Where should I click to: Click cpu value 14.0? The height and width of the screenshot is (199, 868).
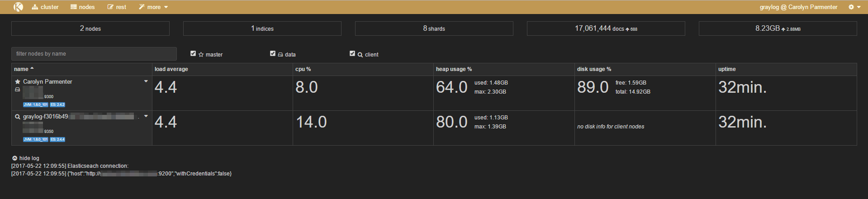click(311, 122)
